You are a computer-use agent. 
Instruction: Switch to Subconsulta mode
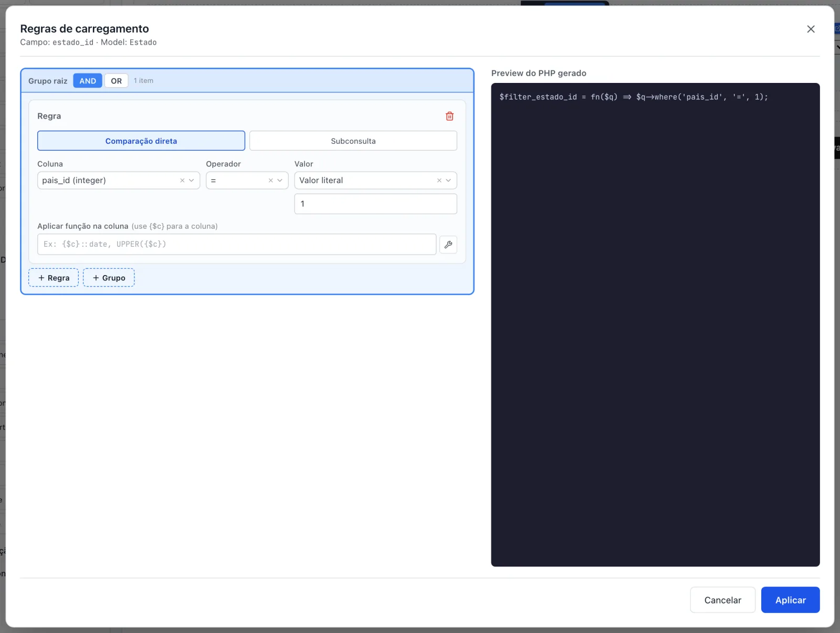pos(353,141)
